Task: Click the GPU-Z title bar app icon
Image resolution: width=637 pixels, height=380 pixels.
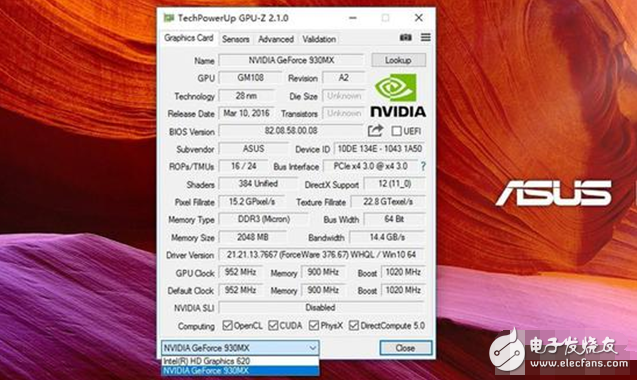Action: coord(169,18)
